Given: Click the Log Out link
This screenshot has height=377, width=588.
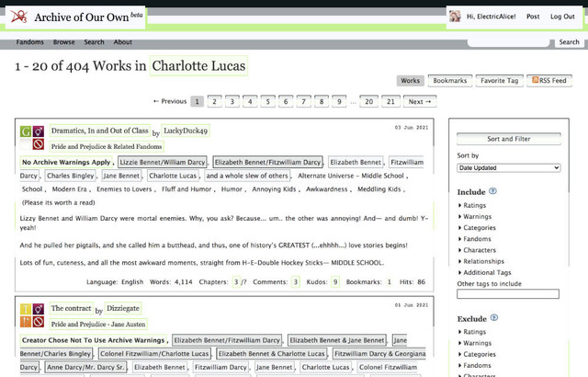Looking at the screenshot, I should pyautogui.click(x=562, y=17).
